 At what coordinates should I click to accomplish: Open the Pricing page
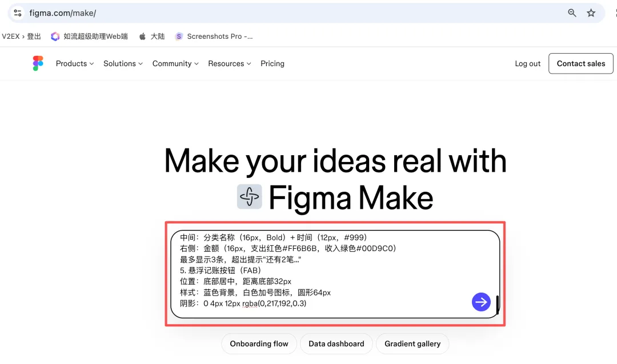click(x=273, y=63)
